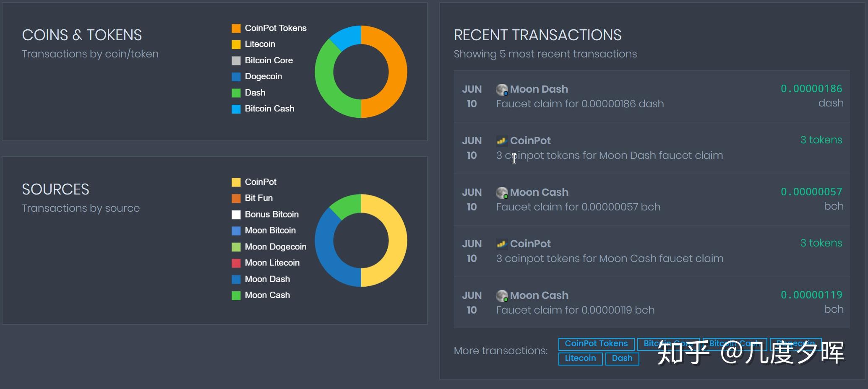Click the Moon Dash moon icon in transactions
868x389 pixels.
pos(502,89)
